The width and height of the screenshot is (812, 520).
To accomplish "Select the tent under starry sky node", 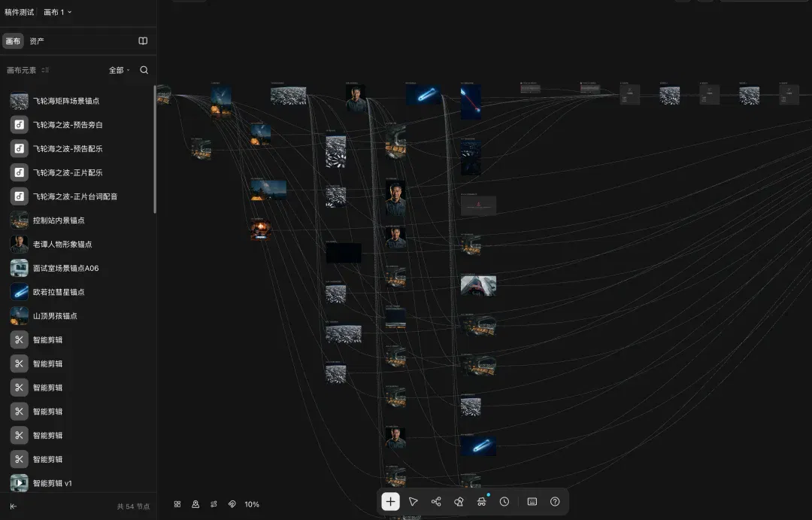I will coord(268,190).
